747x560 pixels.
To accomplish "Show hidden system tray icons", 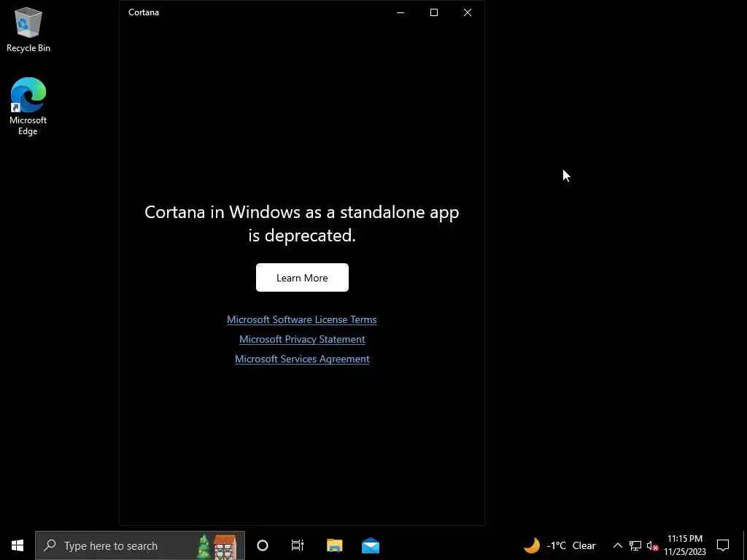I will [x=617, y=545].
